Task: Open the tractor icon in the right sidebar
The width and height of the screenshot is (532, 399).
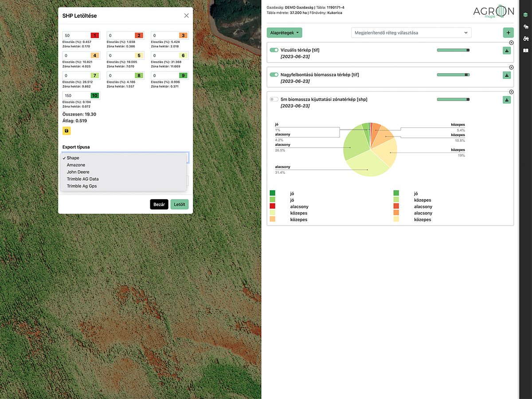Action: point(525,39)
